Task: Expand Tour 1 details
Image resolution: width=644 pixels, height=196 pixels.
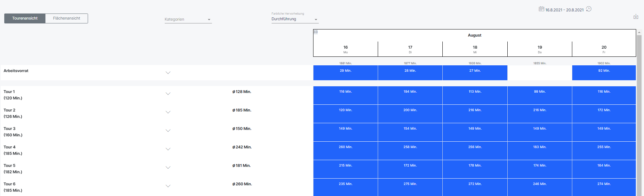Action: (x=168, y=94)
